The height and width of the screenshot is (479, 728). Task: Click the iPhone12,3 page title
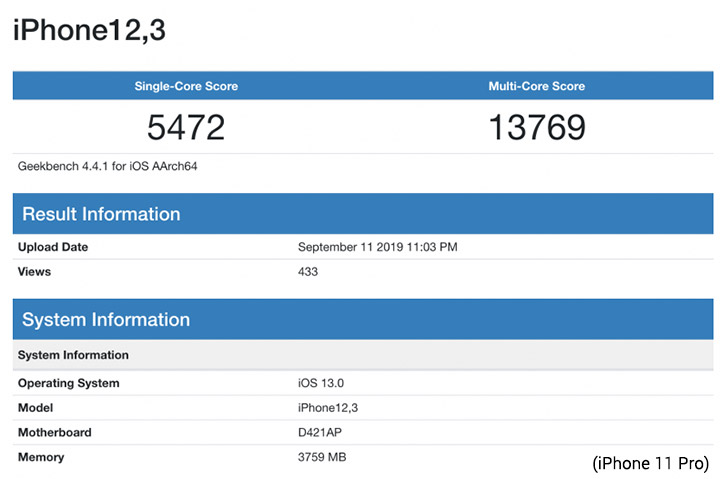(x=89, y=31)
